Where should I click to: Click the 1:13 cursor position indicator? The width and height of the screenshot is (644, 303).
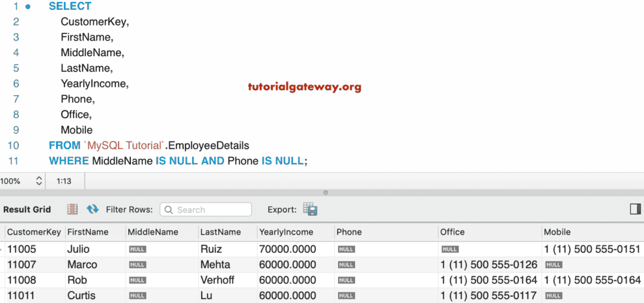pos(64,181)
